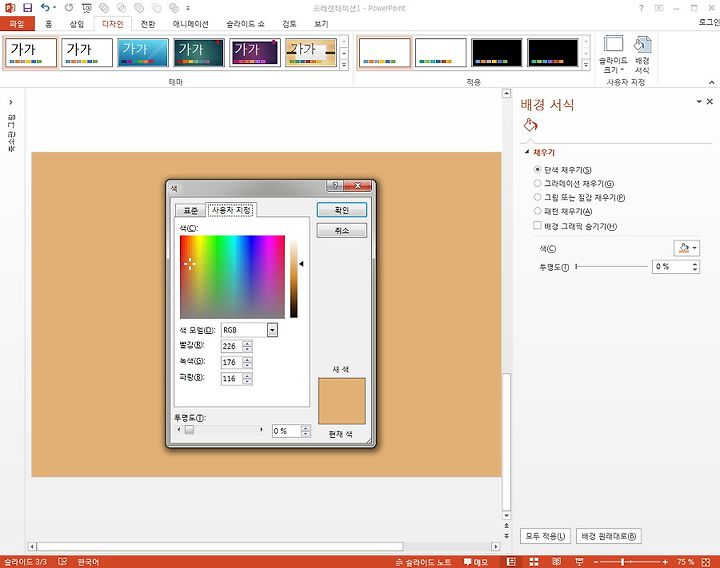Viewport: 720px width, 568px height.
Task: Open the fill 색 color dropdown in pane
Action: point(686,248)
